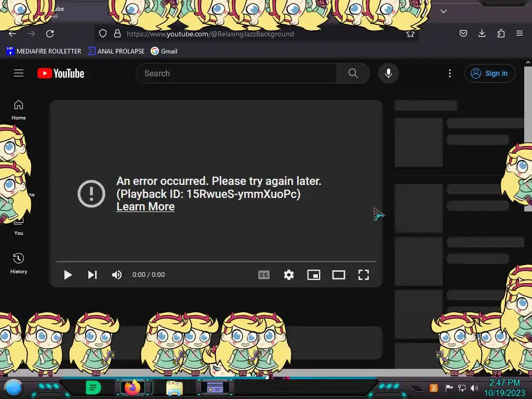The width and height of the screenshot is (532, 399).
Task: Go to YouTube home via logo
Action: (61, 73)
